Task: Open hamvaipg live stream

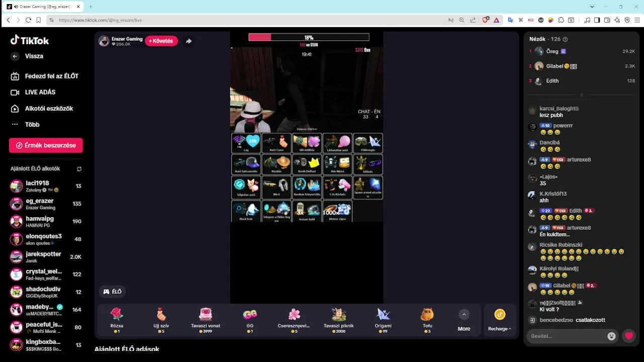Action: (46, 221)
